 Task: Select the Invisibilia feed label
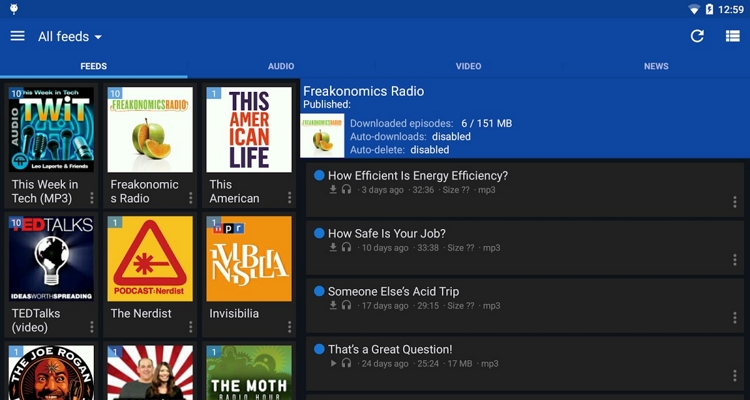[234, 313]
